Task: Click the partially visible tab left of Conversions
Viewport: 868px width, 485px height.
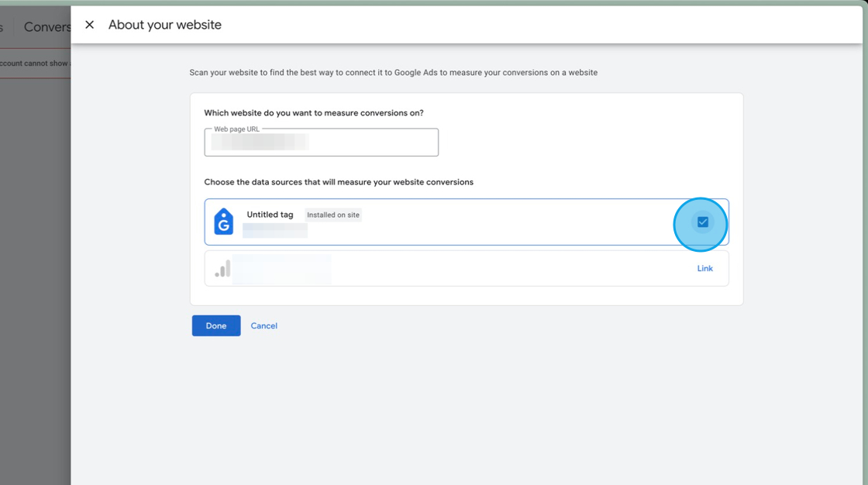Action: [x=5, y=26]
